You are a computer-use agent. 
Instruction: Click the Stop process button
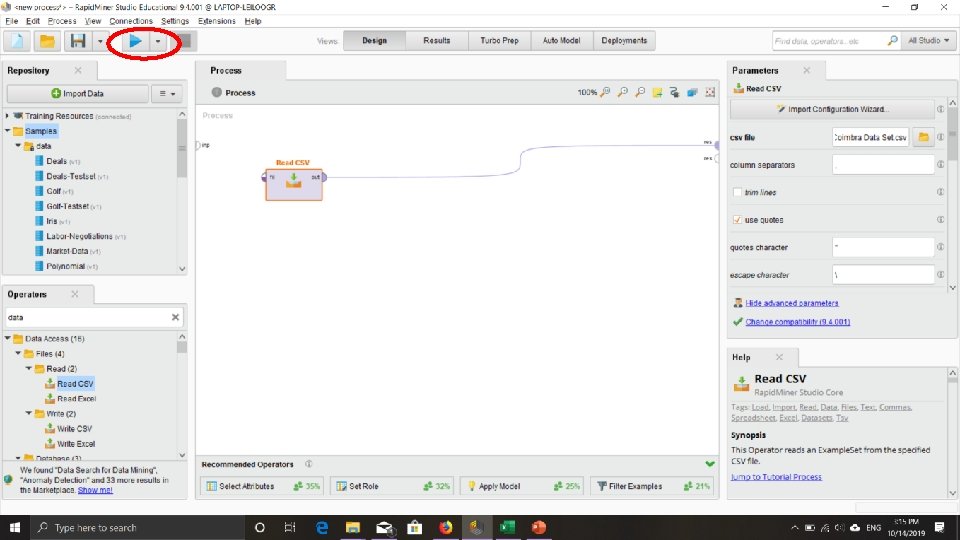point(184,41)
